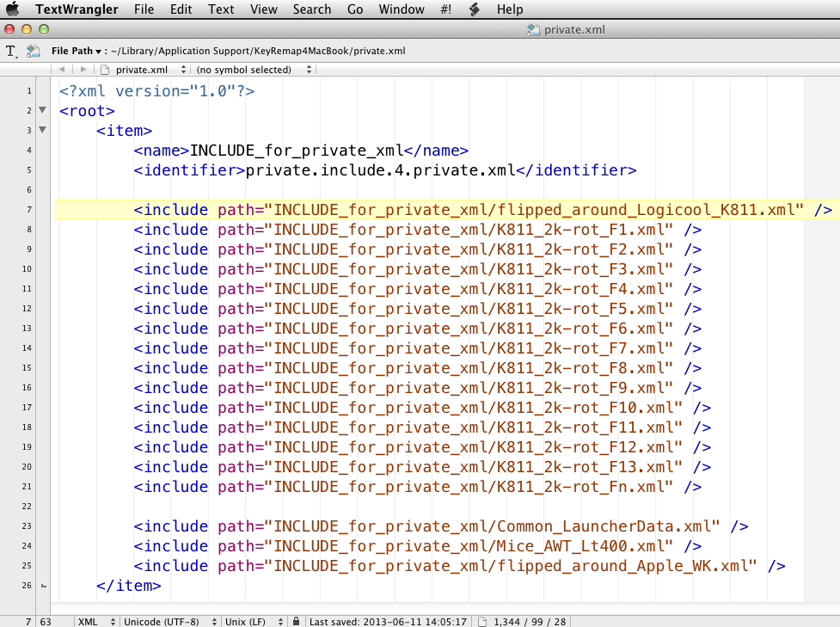The width and height of the screenshot is (840, 627).
Task: Click the cursor column 63 in status bar
Action: (x=46, y=622)
